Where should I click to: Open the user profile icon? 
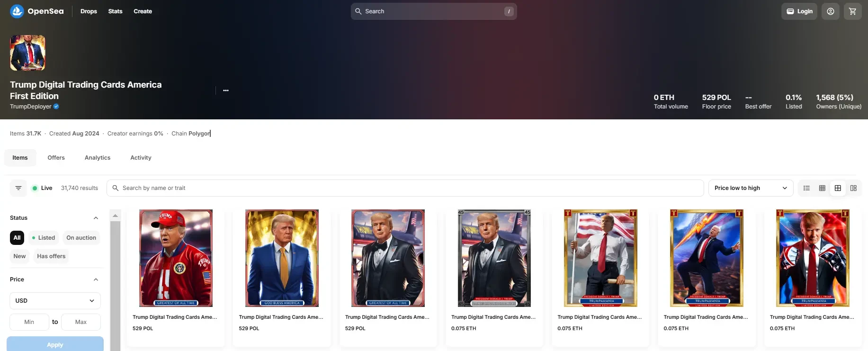point(830,11)
